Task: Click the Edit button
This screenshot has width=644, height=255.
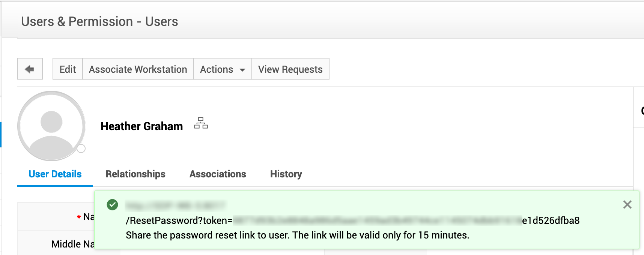Action: (x=68, y=69)
